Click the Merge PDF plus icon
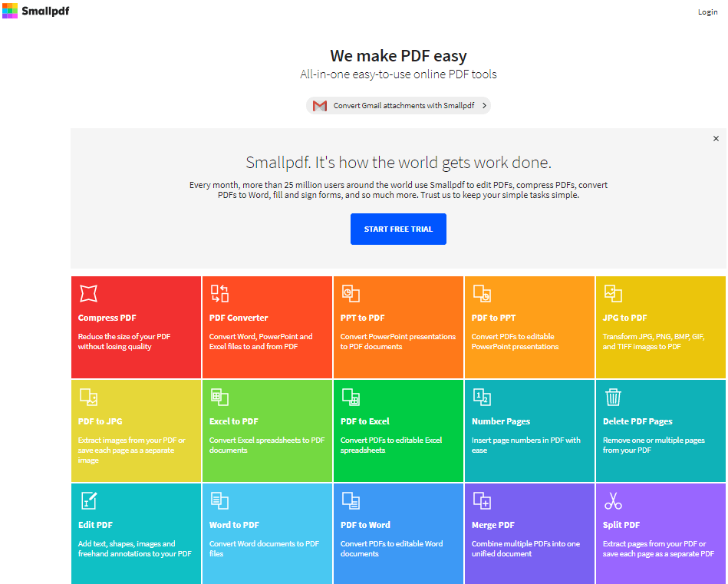The width and height of the screenshot is (728, 584). (x=482, y=501)
